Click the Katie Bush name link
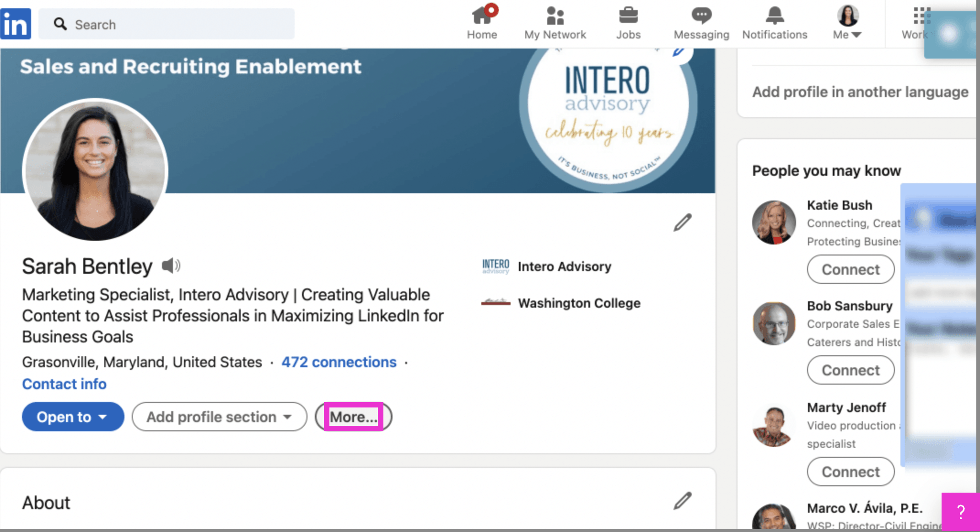The height and width of the screenshot is (532, 980). point(840,205)
